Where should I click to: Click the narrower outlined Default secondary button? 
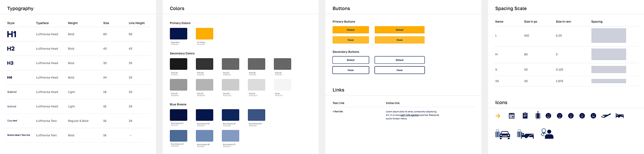pyautogui.click(x=351, y=60)
